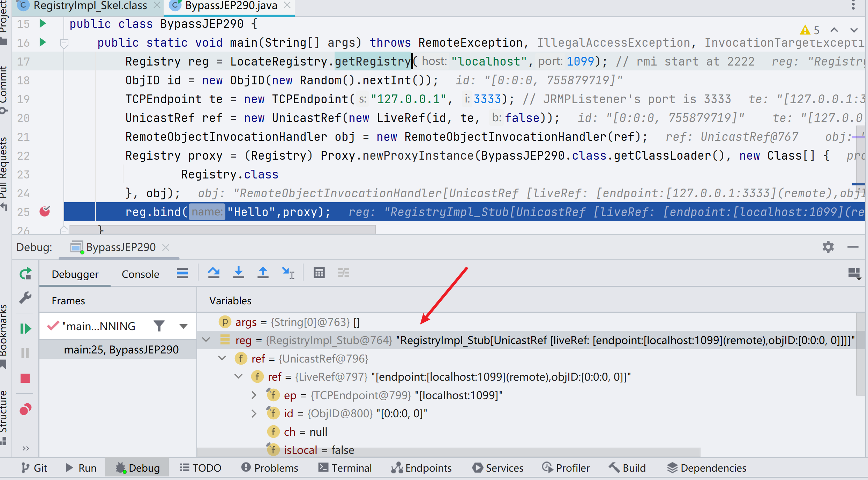Open the Evaluate Expression calculator icon
Screen dimensions: 868x480
[319, 273]
